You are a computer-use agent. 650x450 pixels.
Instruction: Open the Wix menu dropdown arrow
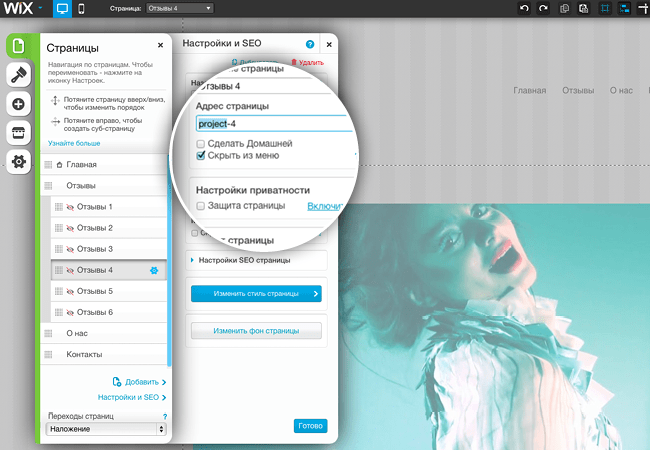[40, 8]
